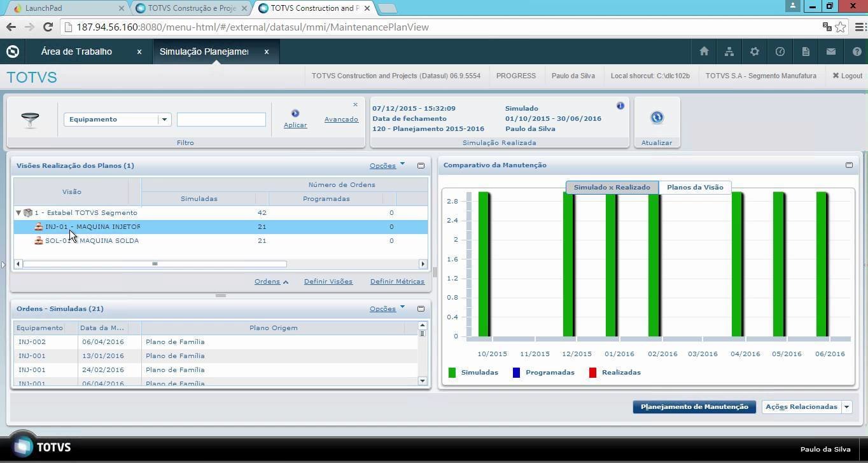
Task: Click the TOTVS circular logo menu icon
Action: click(13, 52)
